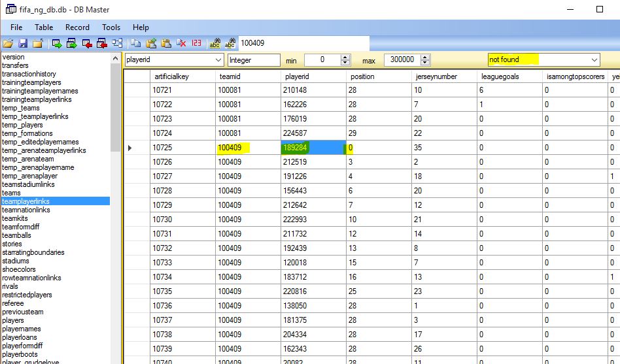This screenshot has width=620, height=364.
Task: Click the closed folder icon beside save
Action: (38, 44)
